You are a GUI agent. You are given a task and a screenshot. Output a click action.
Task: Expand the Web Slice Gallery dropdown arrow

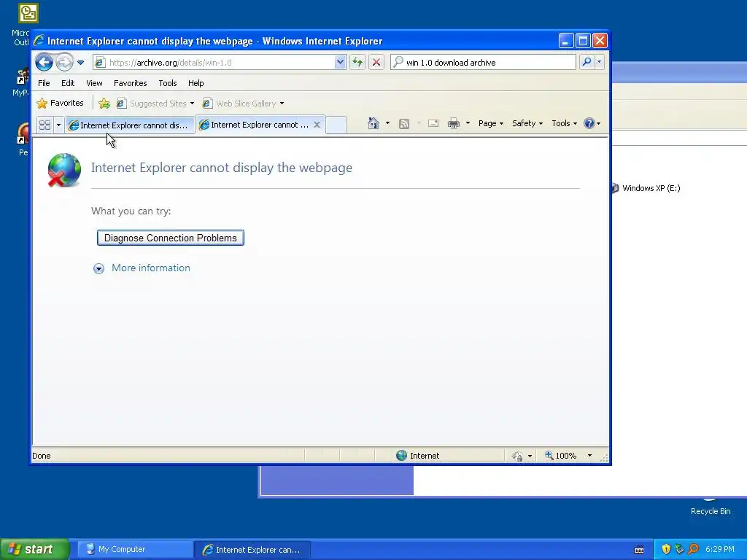coord(282,104)
